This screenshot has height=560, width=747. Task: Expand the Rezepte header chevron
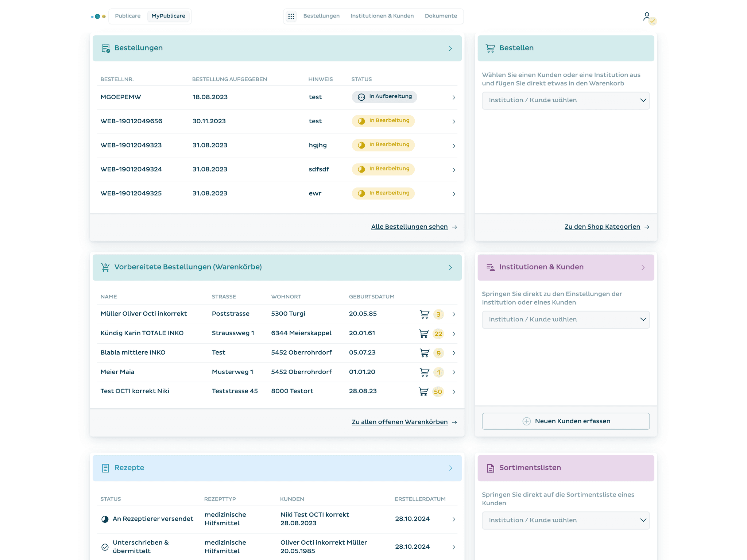450,468
